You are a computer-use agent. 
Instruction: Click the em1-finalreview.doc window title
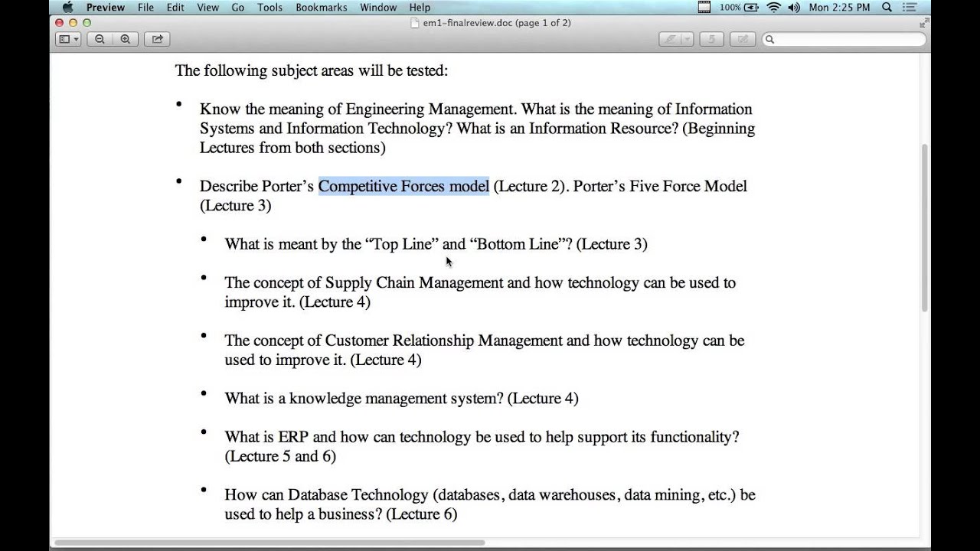[x=497, y=23]
